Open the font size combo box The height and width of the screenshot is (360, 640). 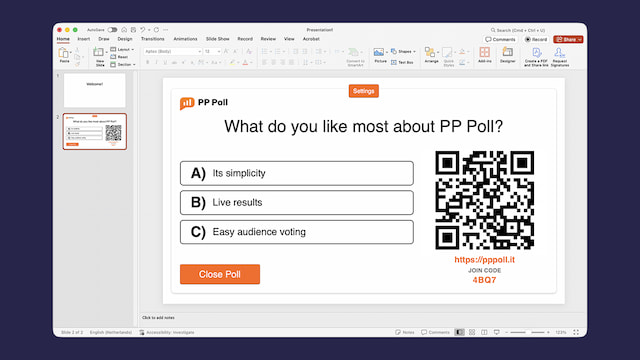point(212,51)
